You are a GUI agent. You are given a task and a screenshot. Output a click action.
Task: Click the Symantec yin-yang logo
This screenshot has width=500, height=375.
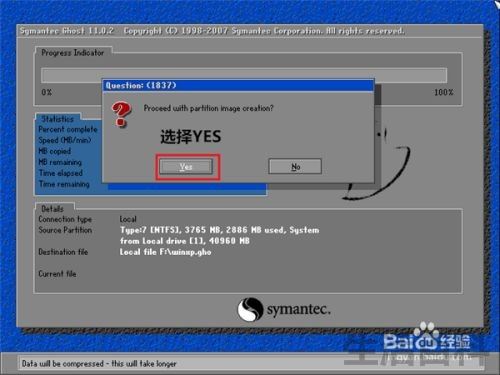(x=250, y=309)
